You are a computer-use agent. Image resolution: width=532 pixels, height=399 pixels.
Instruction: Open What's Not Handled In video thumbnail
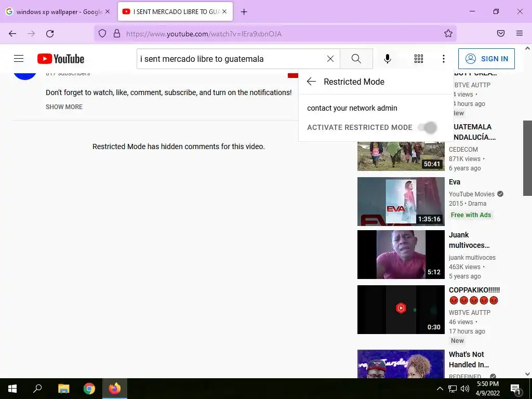[x=401, y=364]
